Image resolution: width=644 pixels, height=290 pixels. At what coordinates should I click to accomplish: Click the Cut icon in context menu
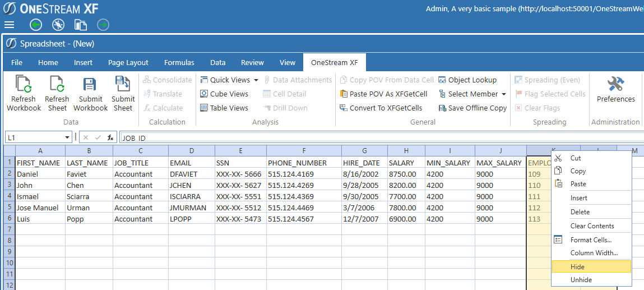click(x=558, y=158)
